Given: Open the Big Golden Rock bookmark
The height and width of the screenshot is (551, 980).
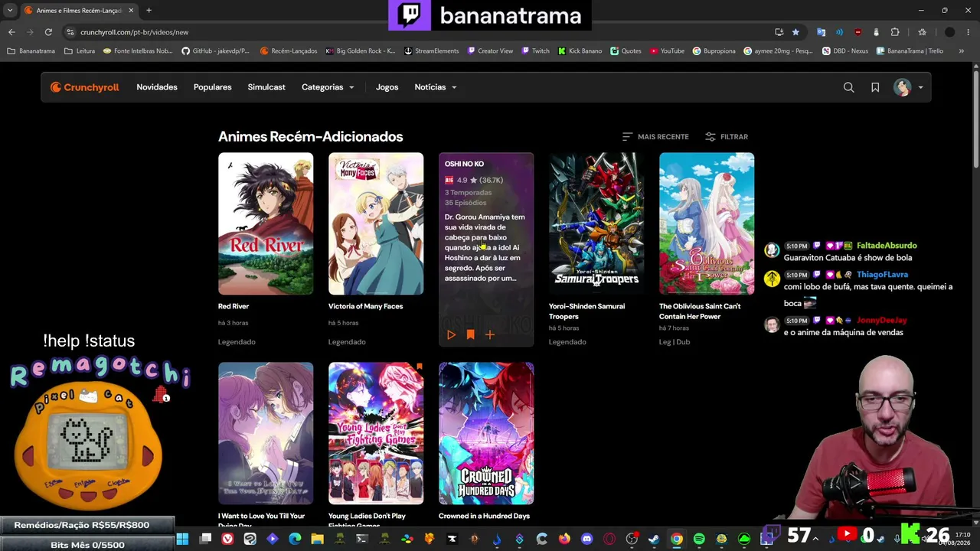Looking at the screenshot, I should [361, 51].
